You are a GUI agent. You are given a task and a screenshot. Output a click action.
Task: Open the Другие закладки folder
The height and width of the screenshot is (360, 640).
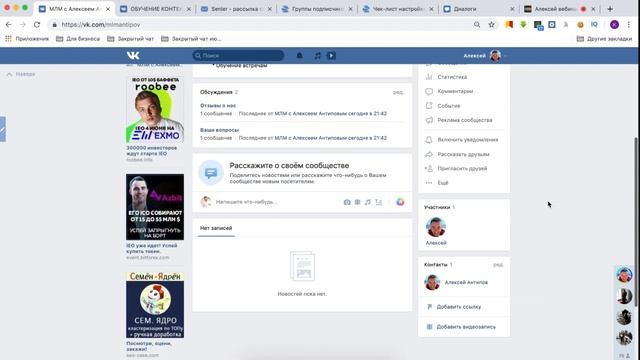coord(604,39)
